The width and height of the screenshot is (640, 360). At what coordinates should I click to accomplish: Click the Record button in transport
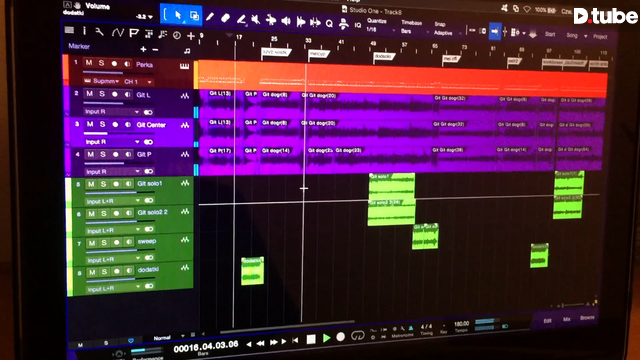[341, 337]
